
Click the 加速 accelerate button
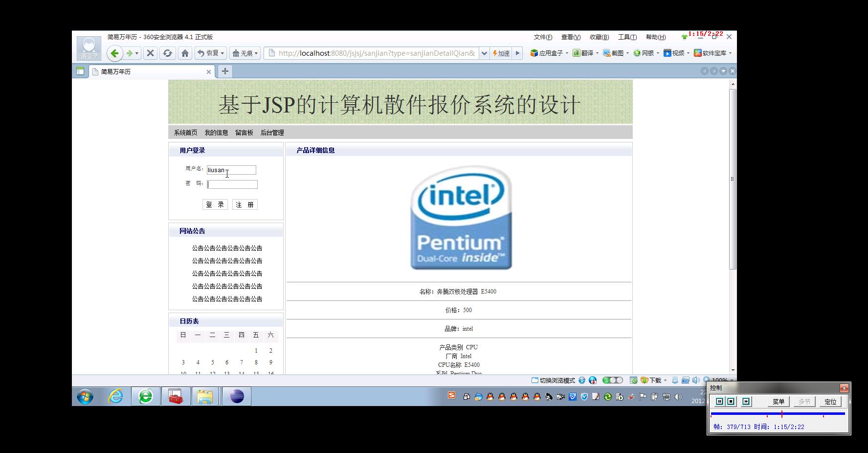[501, 53]
